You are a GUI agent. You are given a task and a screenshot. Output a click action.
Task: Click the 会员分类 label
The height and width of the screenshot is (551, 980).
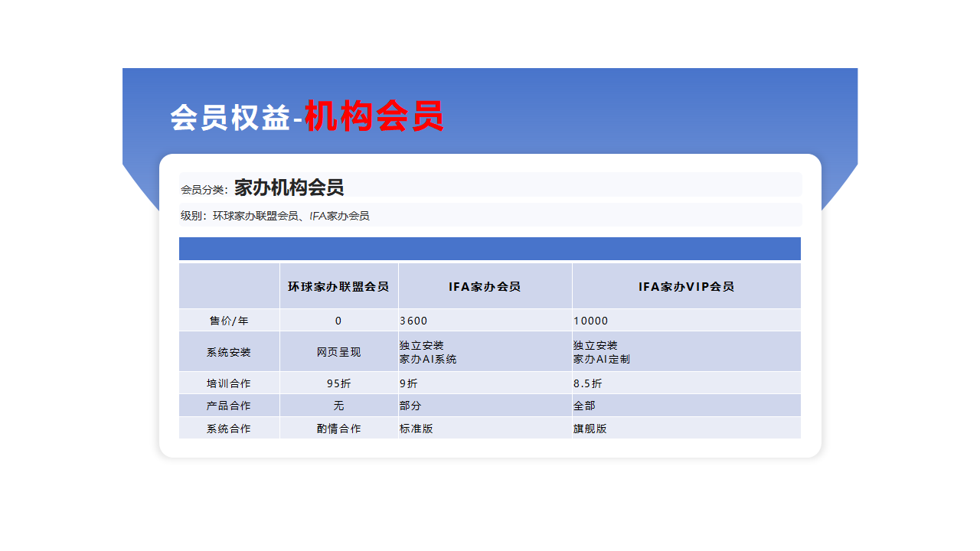[204, 189]
